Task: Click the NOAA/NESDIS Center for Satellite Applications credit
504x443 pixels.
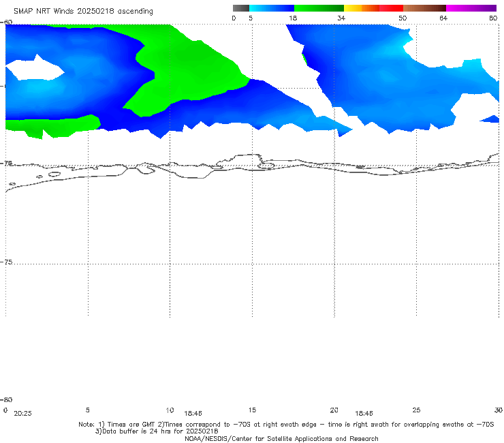Action: [x=281, y=438]
